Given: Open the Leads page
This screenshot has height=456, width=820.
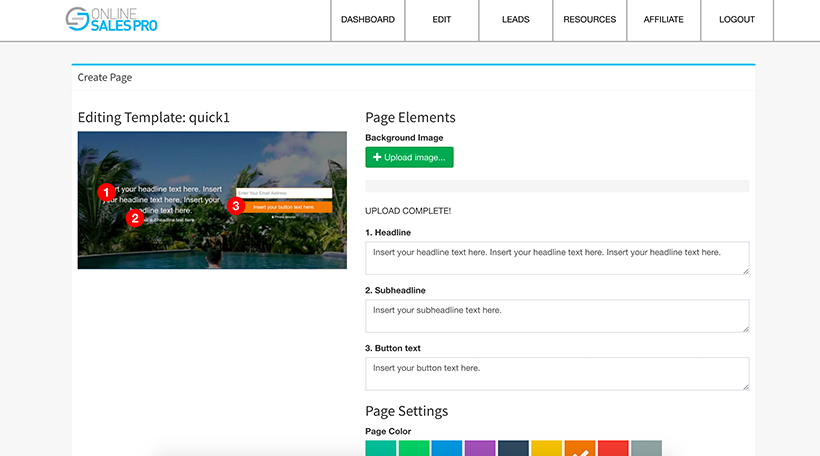Looking at the screenshot, I should coord(515,20).
